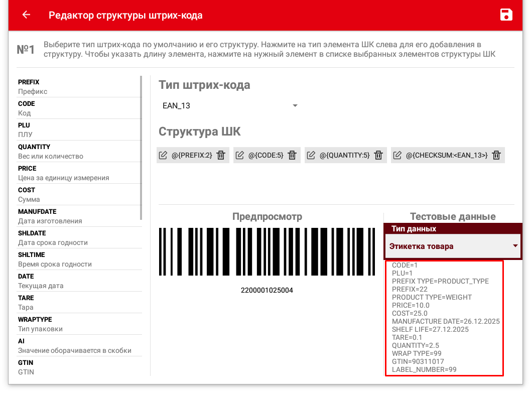Save the barcode structure with the floppy icon
This screenshot has width=532, height=393.
pos(506,15)
